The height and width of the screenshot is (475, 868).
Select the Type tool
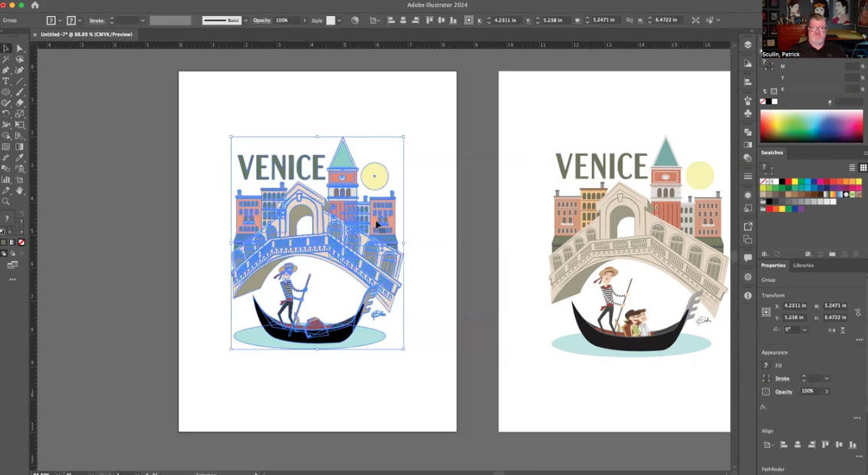(x=6, y=81)
